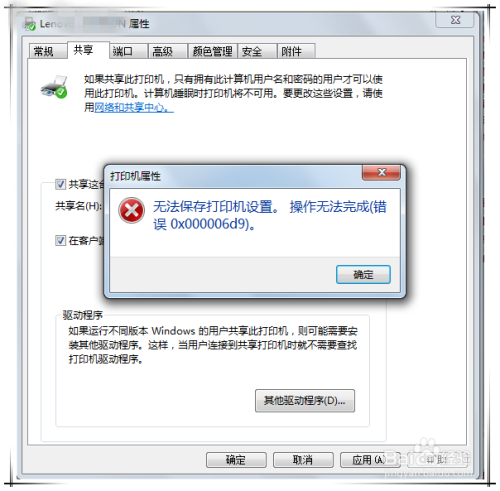Click the 应用(A) button
500x491 pixels.
tap(370, 460)
